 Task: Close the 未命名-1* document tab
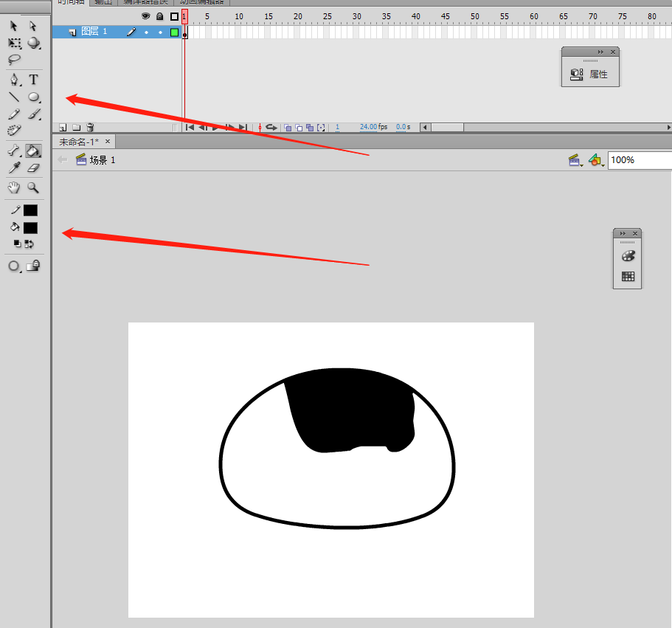click(x=108, y=141)
